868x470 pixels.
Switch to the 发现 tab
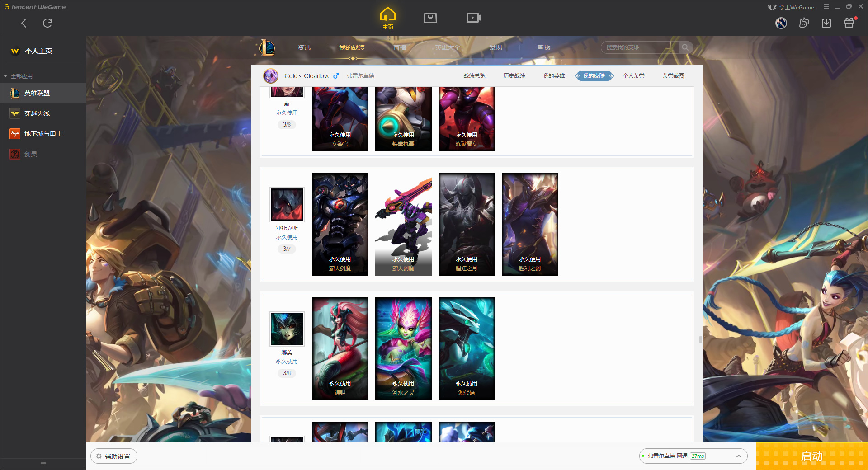495,47
